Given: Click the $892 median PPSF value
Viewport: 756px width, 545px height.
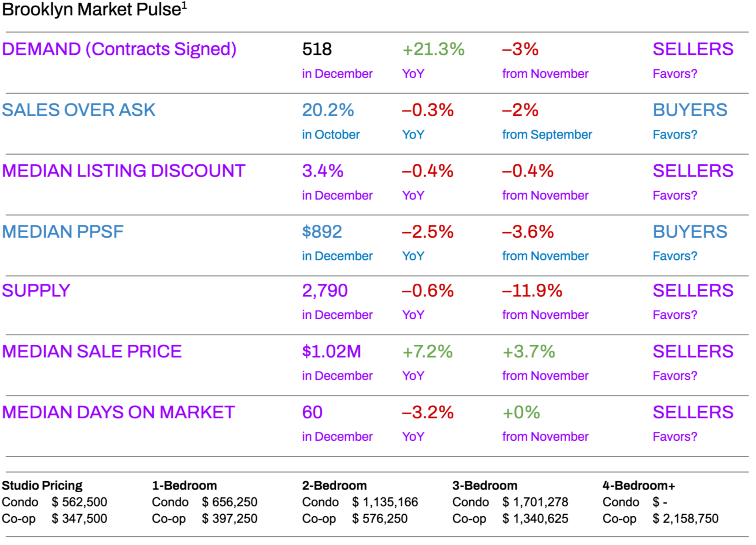Looking at the screenshot, I should [x=322, y=232].
